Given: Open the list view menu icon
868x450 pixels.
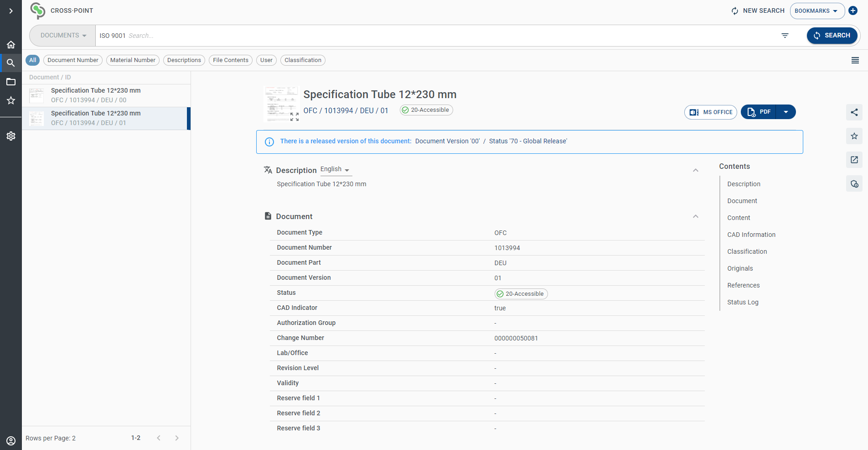Looking at the screenshot, I should (x=855, y=60).
